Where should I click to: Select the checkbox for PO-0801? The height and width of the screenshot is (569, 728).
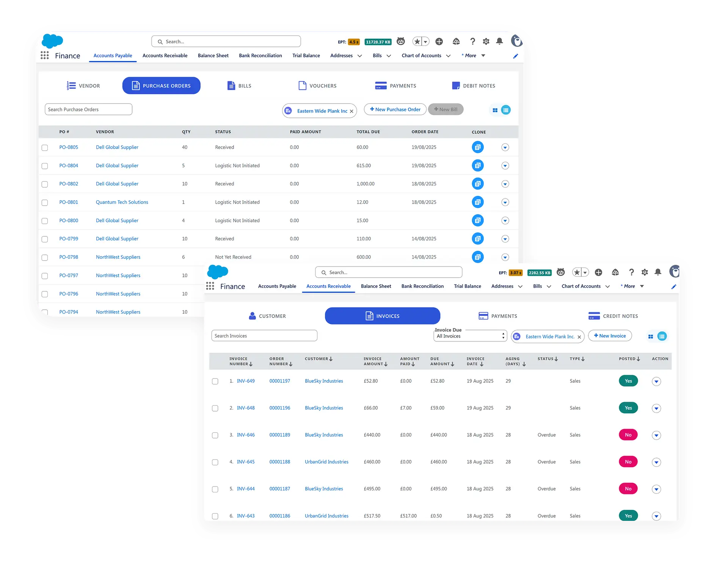[45, 203]
